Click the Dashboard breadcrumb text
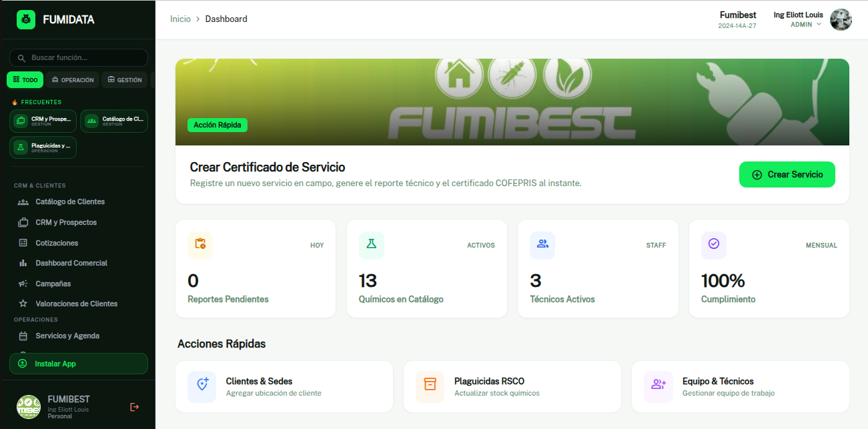 click(226, 19)
